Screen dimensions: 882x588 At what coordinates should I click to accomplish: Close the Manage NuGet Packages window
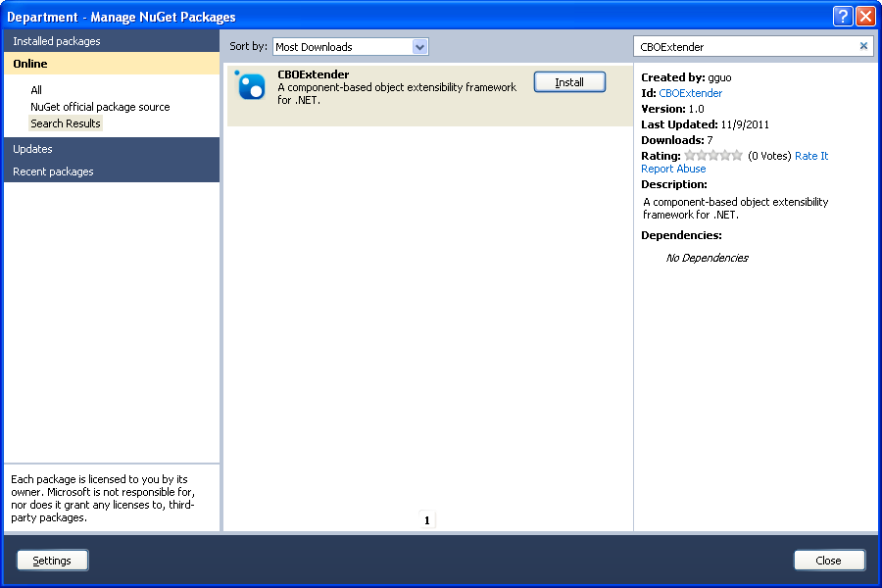tap(865, 17)
